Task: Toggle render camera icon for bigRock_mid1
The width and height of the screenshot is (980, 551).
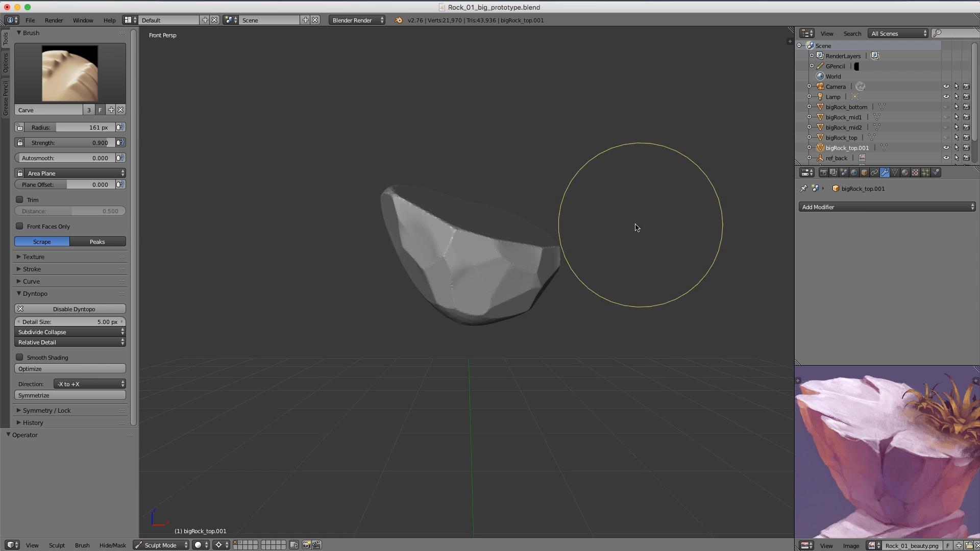Action: [x=966, y=117]
